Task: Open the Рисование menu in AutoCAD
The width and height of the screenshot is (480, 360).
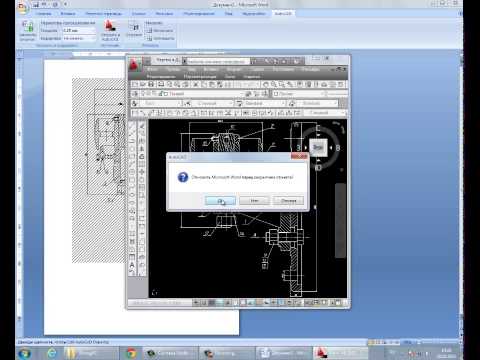Action: tap(283, 69)
